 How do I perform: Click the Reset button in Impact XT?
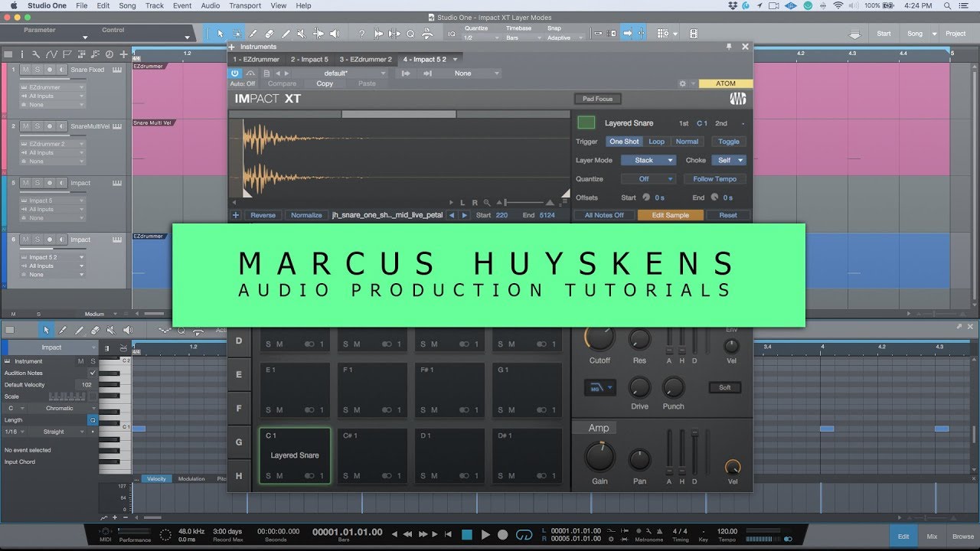point(727,216)
